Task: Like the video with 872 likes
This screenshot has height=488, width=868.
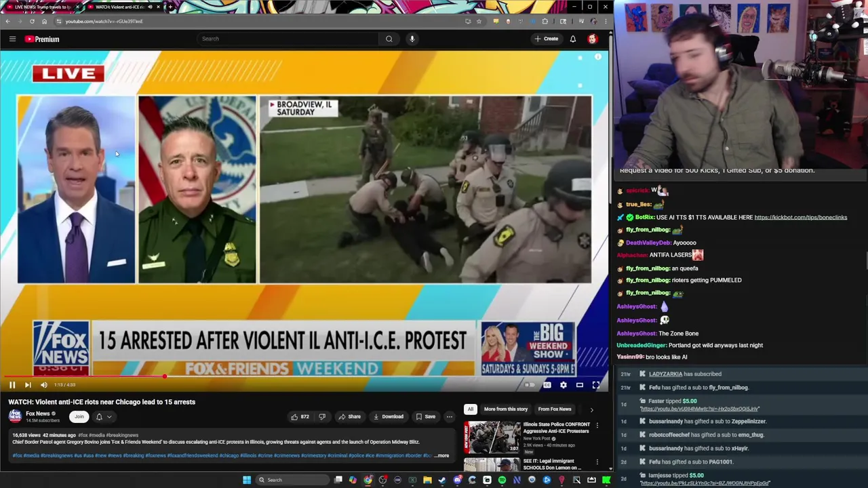Action: point(300,417)
